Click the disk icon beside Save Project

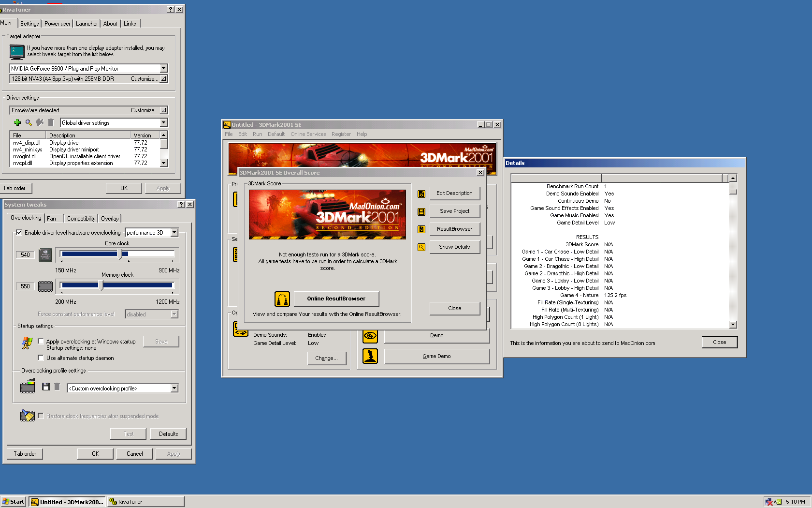coord(421,211)
